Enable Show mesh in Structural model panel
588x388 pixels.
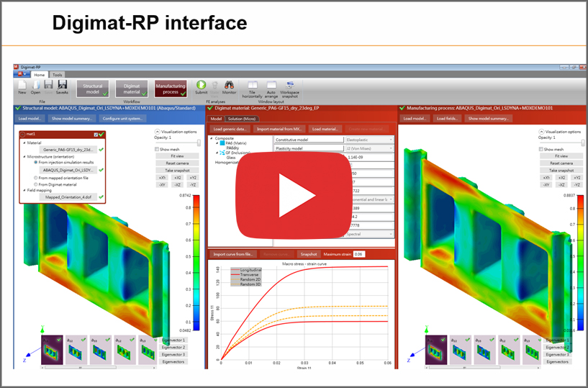(x=157, y=149)
